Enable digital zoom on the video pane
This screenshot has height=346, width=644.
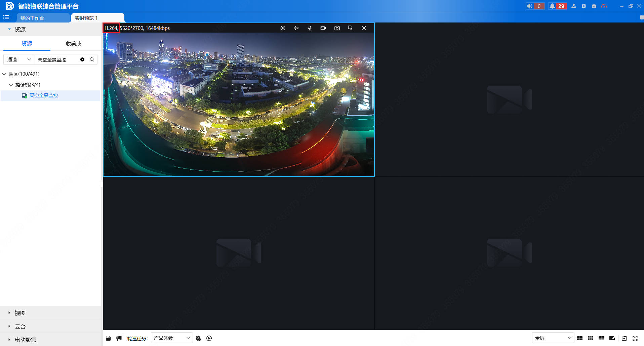350,28
